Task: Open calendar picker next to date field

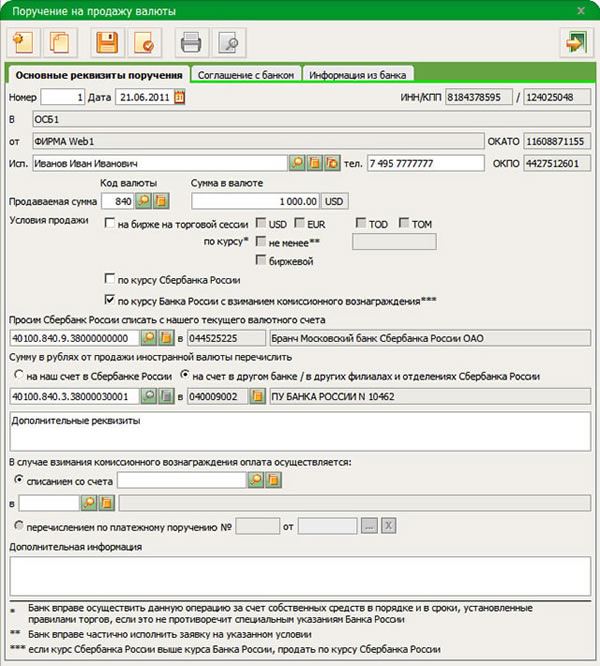Action: pyautogui.click(x=180, y=97)
